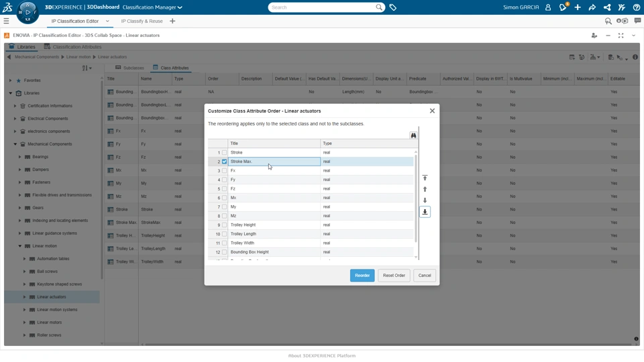Image resolution: width=644 pixels, height=362 pixels.
Task: Move selected attribute up one row
Action: pyautogui.click(x=425, y=189)
